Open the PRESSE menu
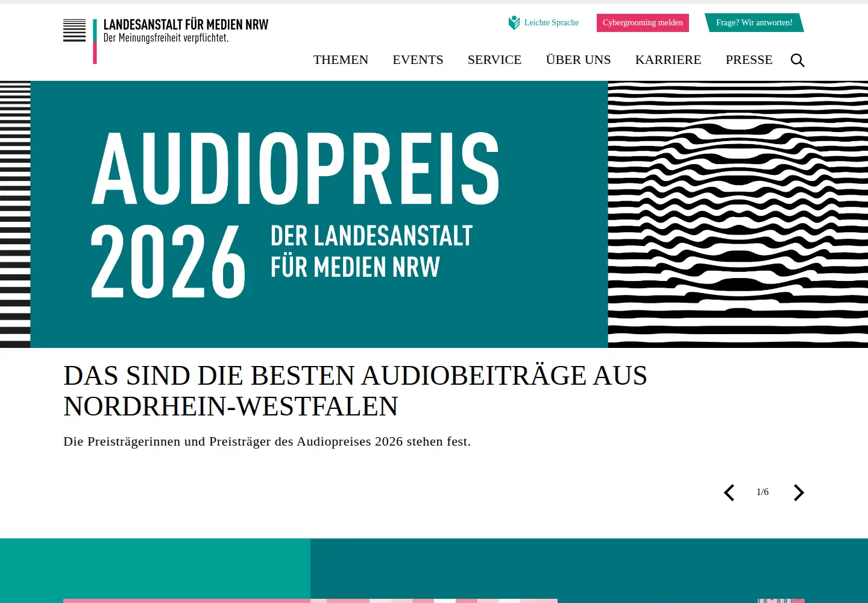This screenshot has height=603, width=868. coord(749,60)
